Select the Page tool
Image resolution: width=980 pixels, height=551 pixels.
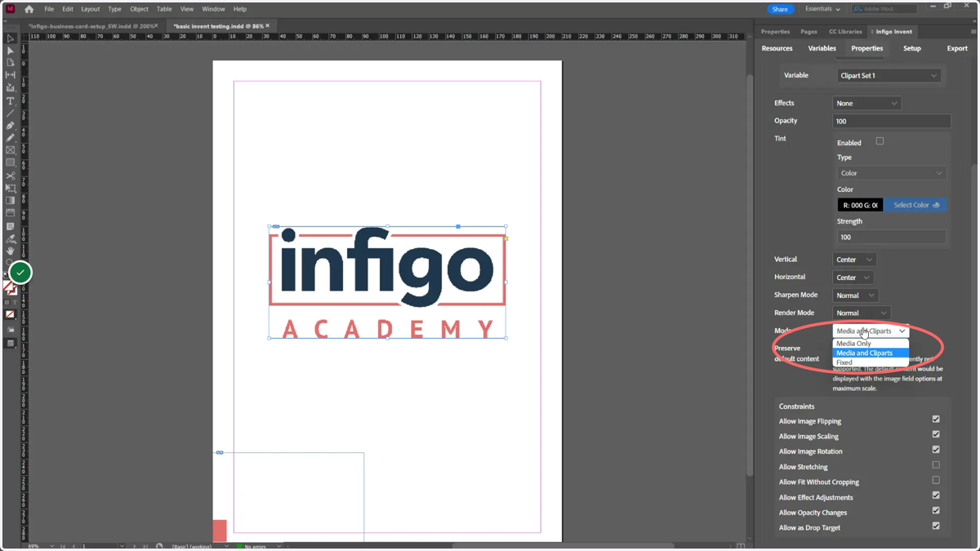[x=11, y=63]
